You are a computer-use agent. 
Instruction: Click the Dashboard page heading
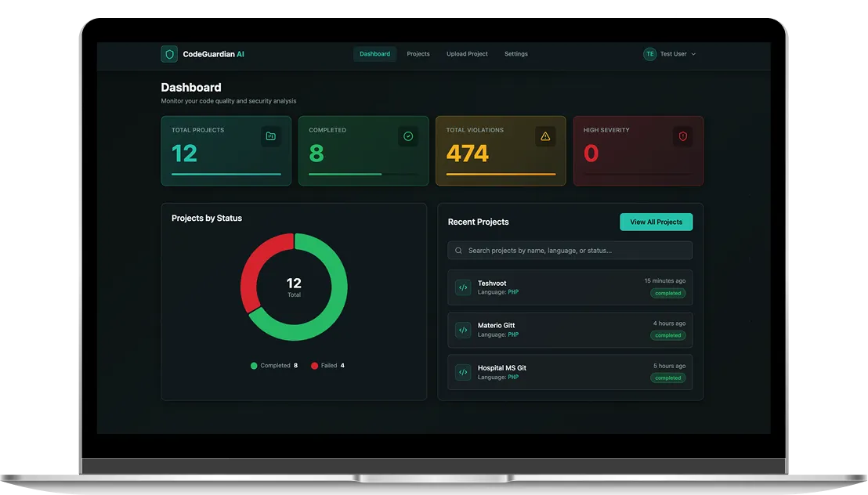tap(191, 88)
